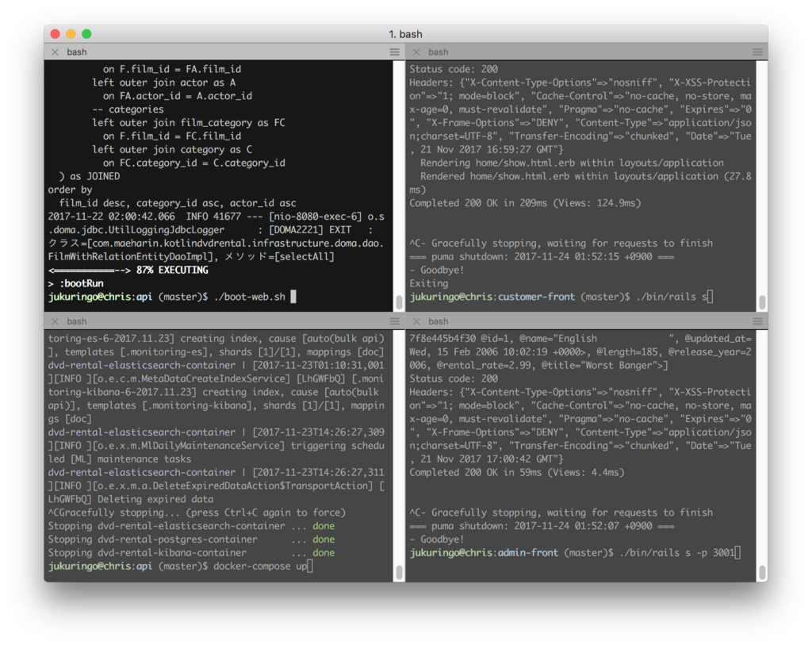
Task: Click the 'docker-compose up' command
Action: point(260,566)
